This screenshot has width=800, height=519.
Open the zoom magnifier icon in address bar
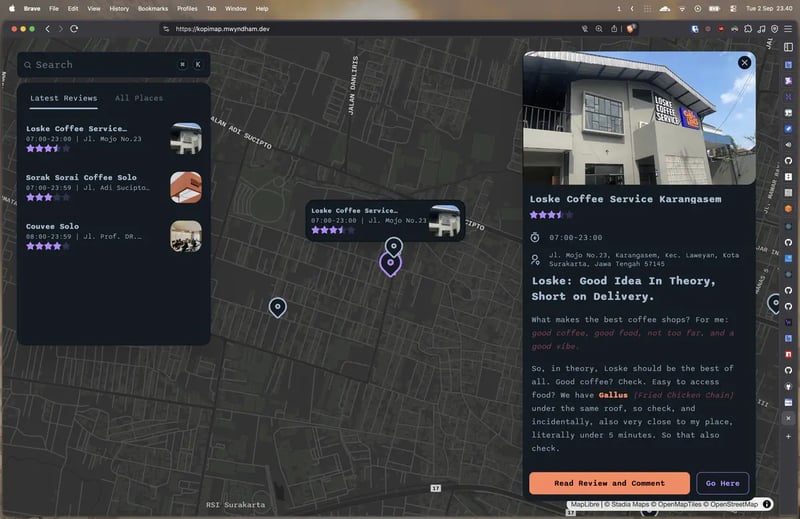[599, 29]
